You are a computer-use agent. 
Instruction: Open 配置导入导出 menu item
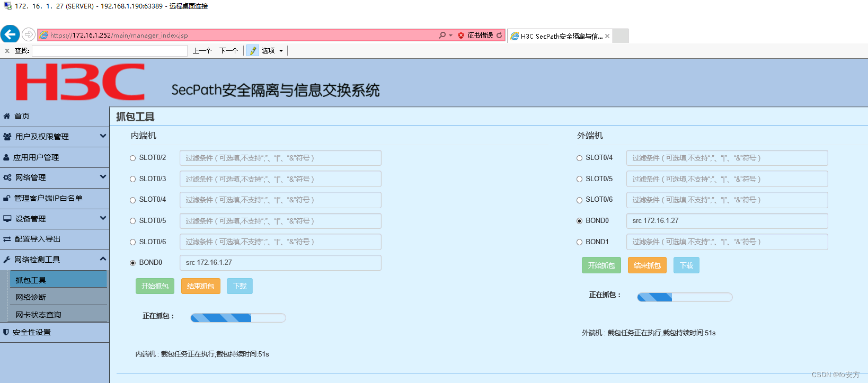pos(55,239)
